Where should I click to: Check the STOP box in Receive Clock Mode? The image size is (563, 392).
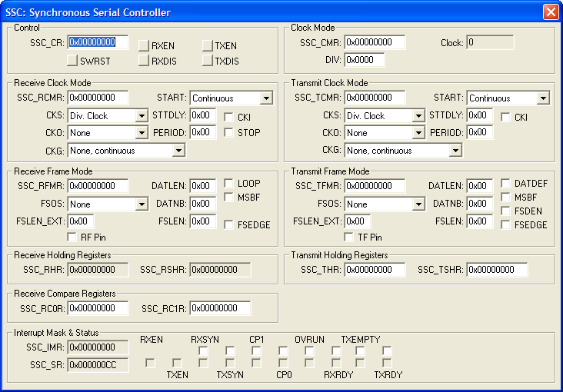point(228,132)
